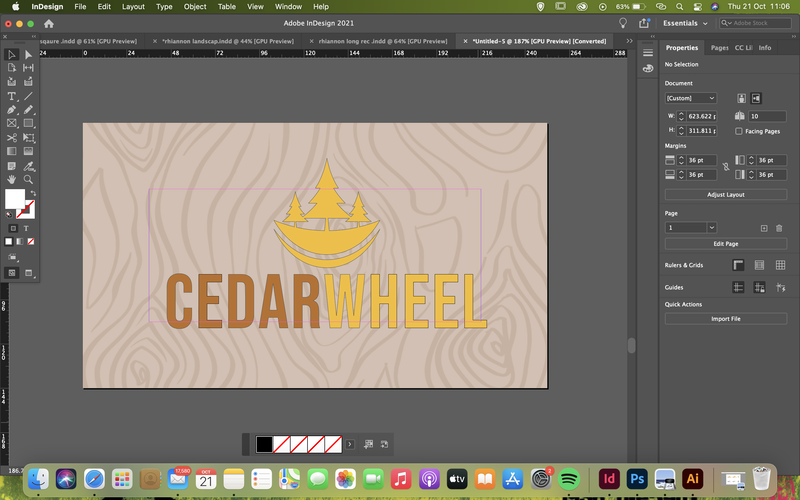Open the [Custom] document preset dropdown
Screen dimensions: 800x500
coord(690,98)
